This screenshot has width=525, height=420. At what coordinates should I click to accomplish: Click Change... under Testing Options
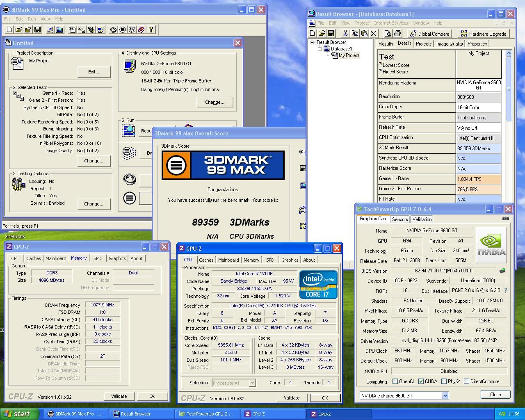pyautogui.click(x=94, y=204)
